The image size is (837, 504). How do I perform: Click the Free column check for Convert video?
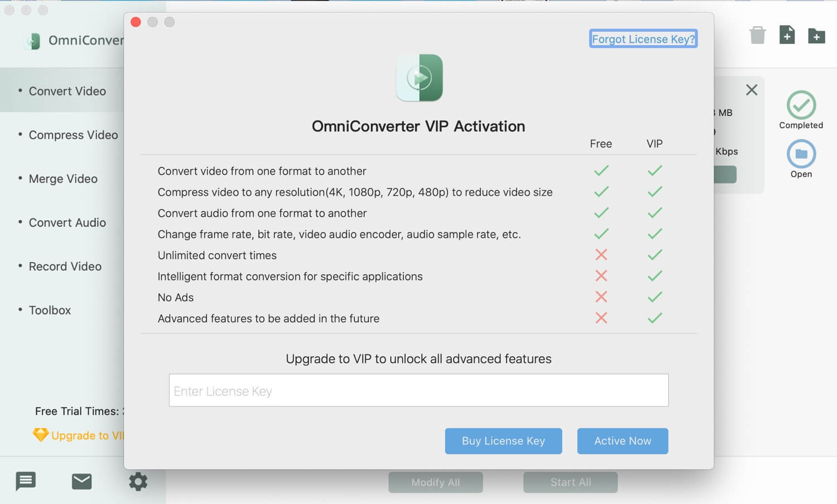601,171
